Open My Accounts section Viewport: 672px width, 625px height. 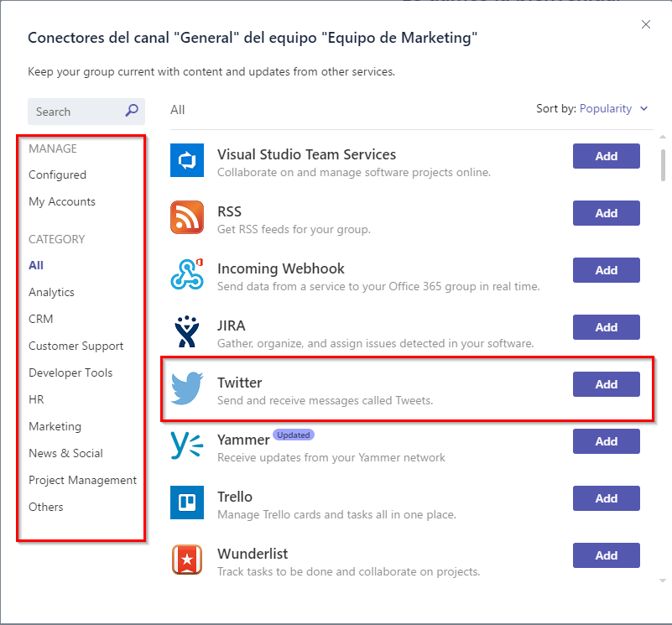click(62, 201)
